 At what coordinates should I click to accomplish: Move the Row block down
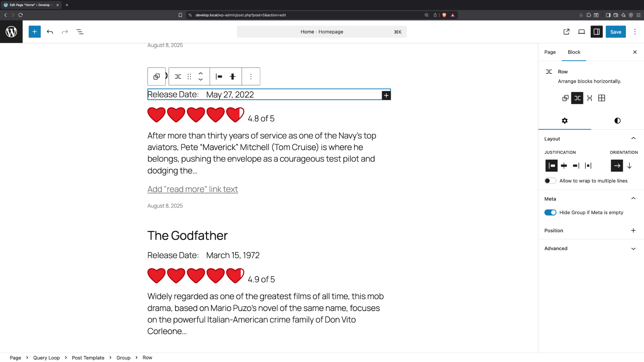click(x=201, y=79)
